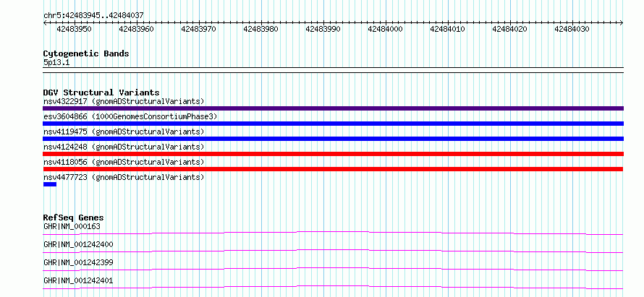Click the nsv4322917 structural variant label
The height and width of the screenshot is (297, 644).
(x=124, y=101)
